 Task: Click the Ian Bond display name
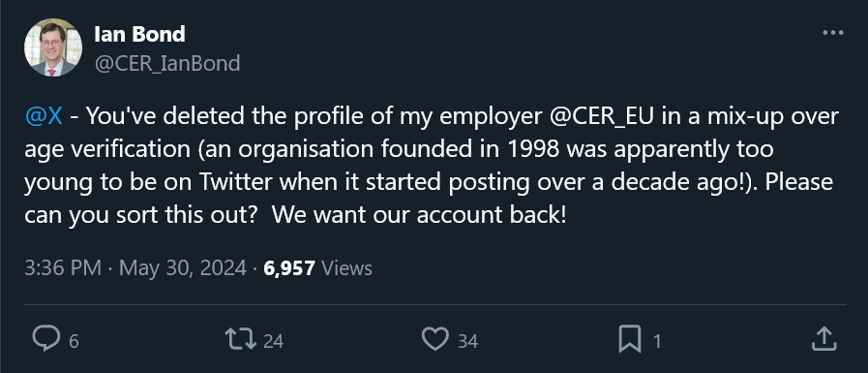(x=139, y=34)
